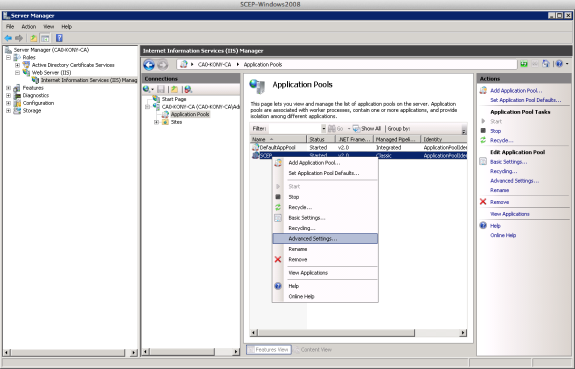Click the Connections save icon
Screen dimensions: 575x369
(x=161, y=89)
